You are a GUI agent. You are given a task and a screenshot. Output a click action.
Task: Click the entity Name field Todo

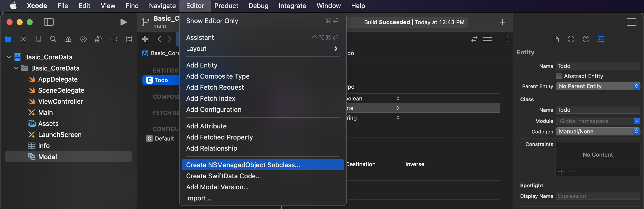[598, 66]
